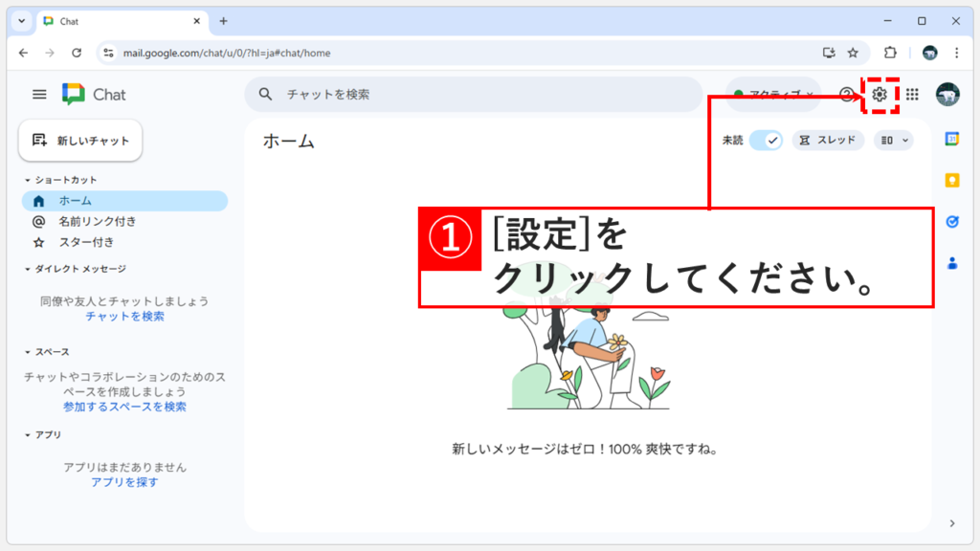Open Google Tasks in the side panel
The height and width of the screenshot is (551, 980).
point(952,220)
